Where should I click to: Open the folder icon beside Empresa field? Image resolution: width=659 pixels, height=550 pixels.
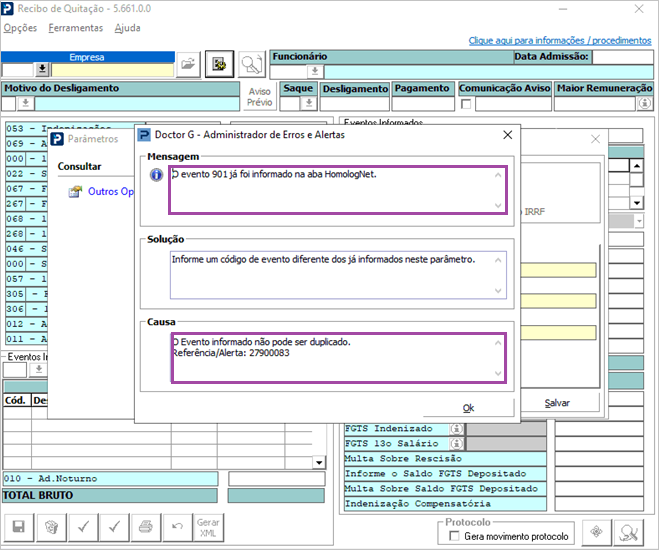click(188, 65)
